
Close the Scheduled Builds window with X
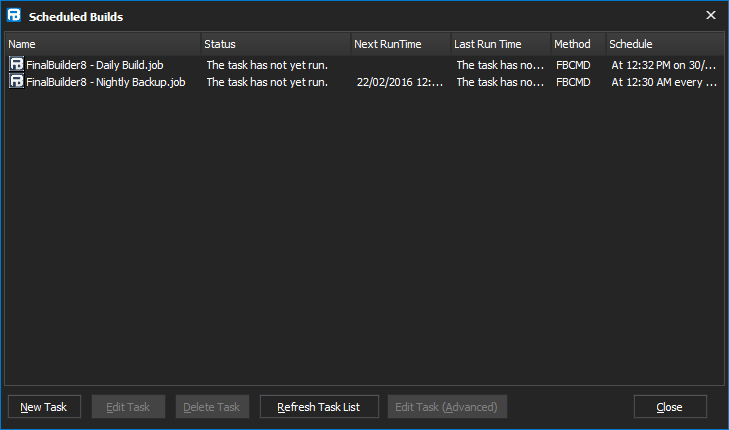point(710,15)
